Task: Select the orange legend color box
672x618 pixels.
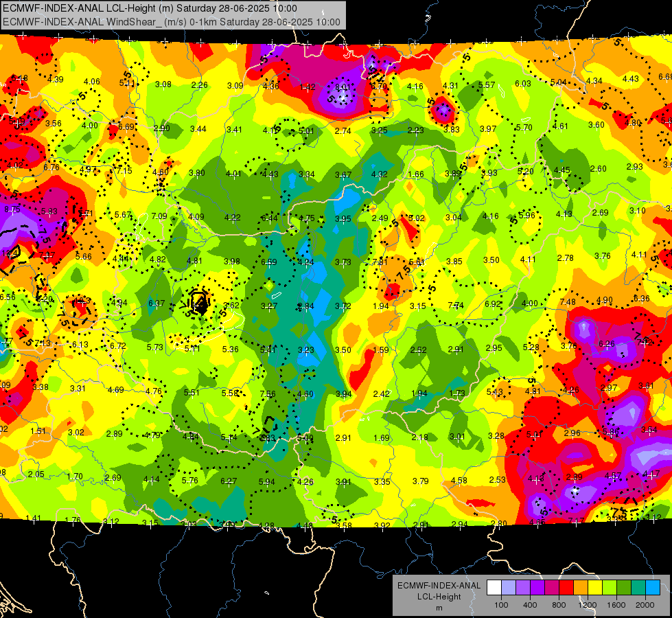Action: pyautogui.click(x=581, y=588)
